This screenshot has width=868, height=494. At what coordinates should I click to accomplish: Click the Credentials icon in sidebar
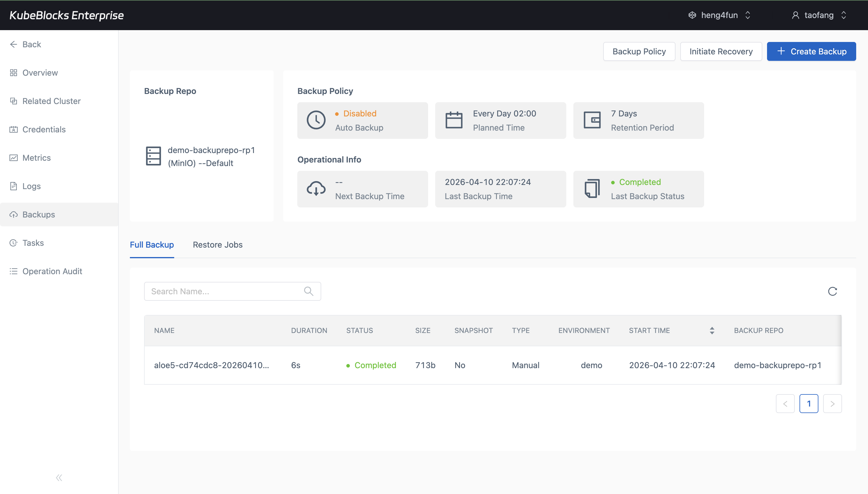[14, 129]
